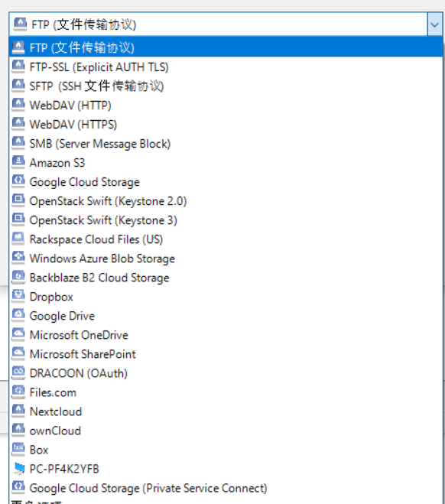The height and width of the screenshot is (504, 445).
Task: Click the Box protocol icon
Action: click(x=18, y=450)
